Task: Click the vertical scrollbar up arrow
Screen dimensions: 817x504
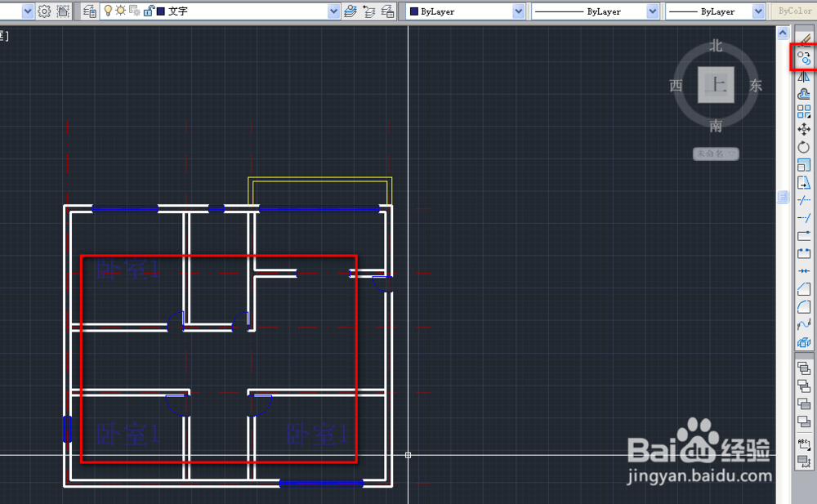Action: point(783,33)
